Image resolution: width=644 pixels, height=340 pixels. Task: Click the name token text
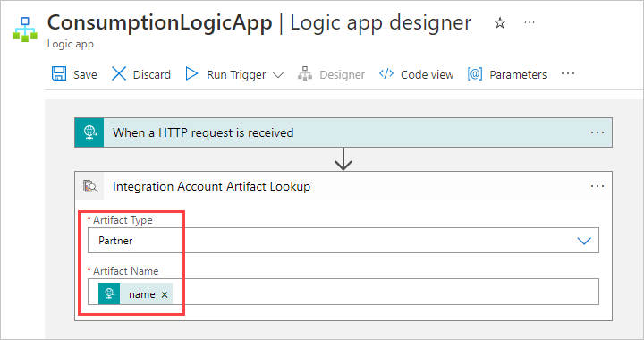[141, 294]
